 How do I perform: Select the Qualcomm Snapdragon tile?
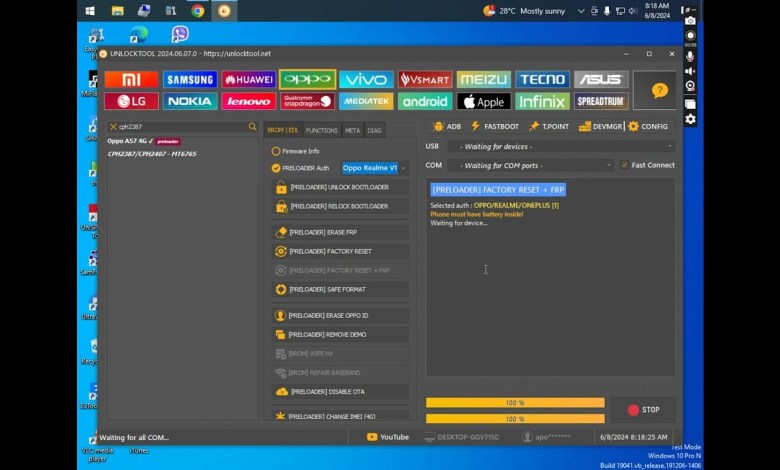click(307, 101)
